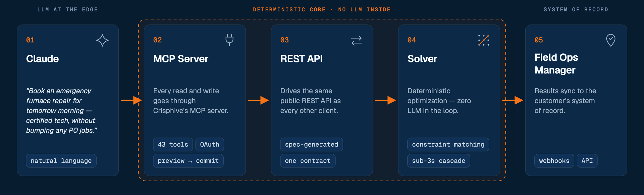
Task: Click 'DETERMINISTIC CORE · NO LLM INSIDE' heading
Action: pos(322,9)
